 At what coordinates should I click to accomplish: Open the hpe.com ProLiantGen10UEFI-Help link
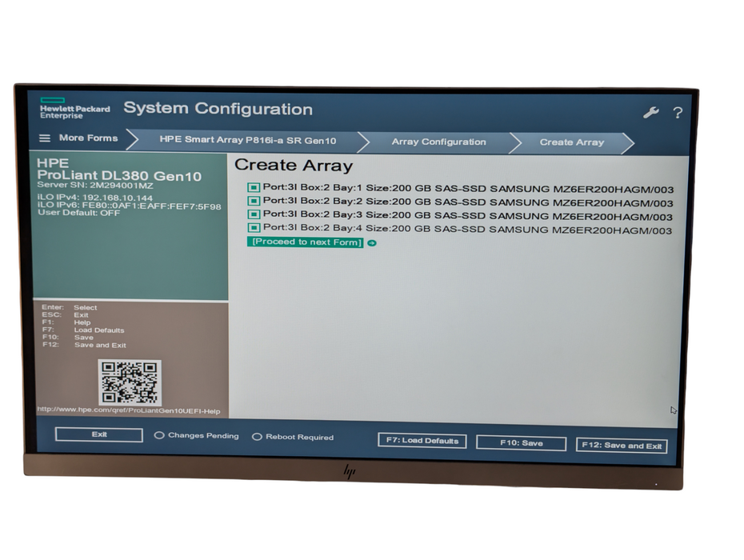129,410
